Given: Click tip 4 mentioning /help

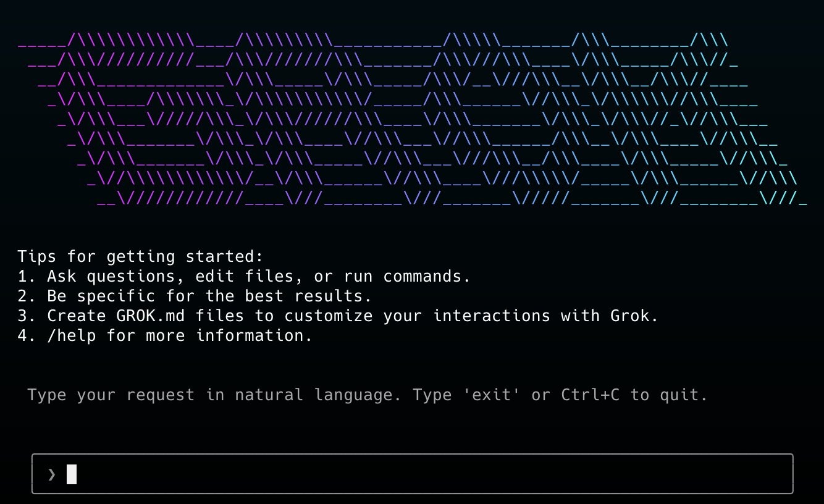Looking at the screenshot, I should 167,335.
